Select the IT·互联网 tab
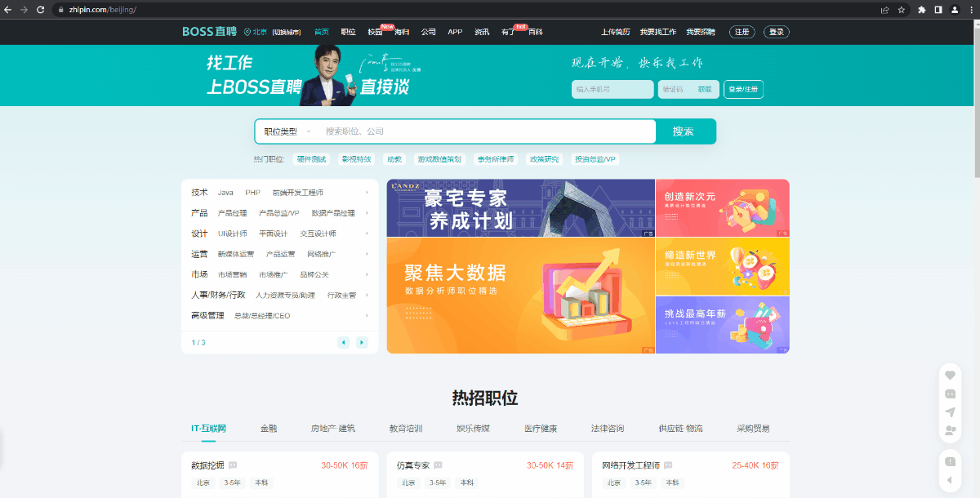The height and width of the screenshot is (498, 980). click(x=208, y=428)
